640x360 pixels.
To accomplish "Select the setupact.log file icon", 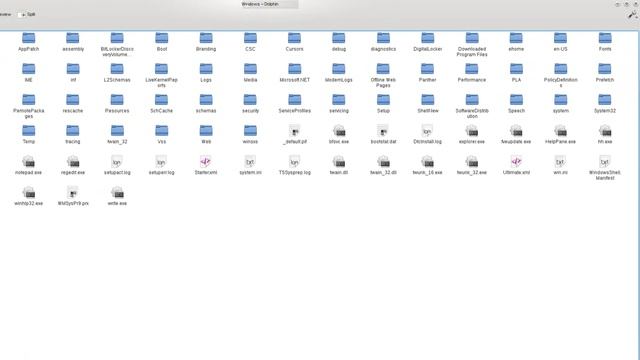I will [x=117, y=162].
